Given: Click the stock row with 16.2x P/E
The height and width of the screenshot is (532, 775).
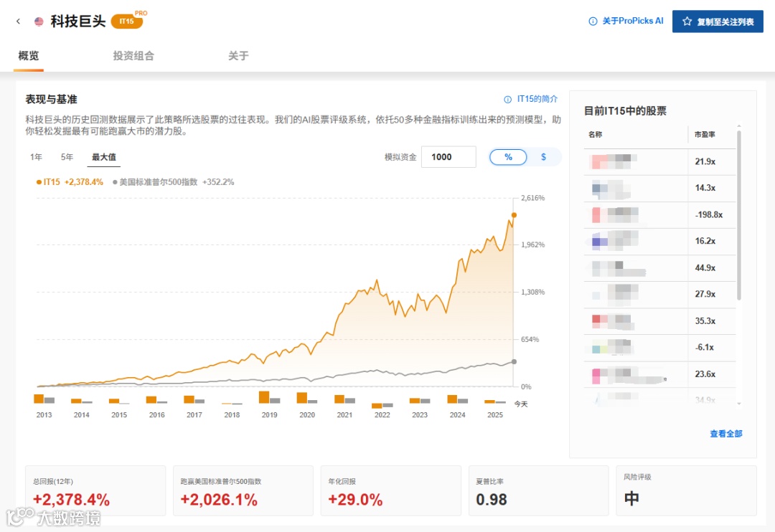Looking at the screenshot, I should (x=660, y=241).
